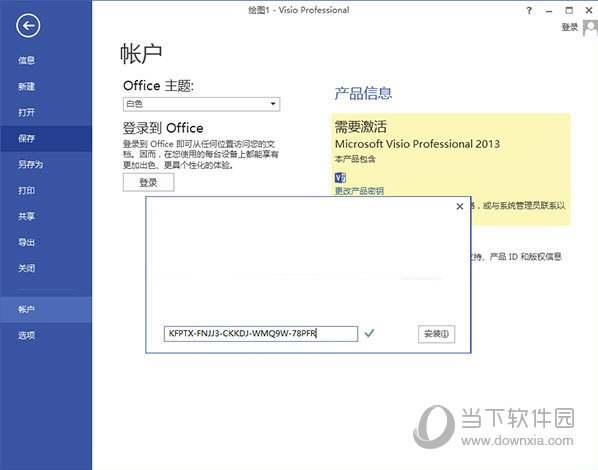Choose 关闭 in the sidebar
The height and width of the screenshot is (470, 598).
tap(26, 268)
